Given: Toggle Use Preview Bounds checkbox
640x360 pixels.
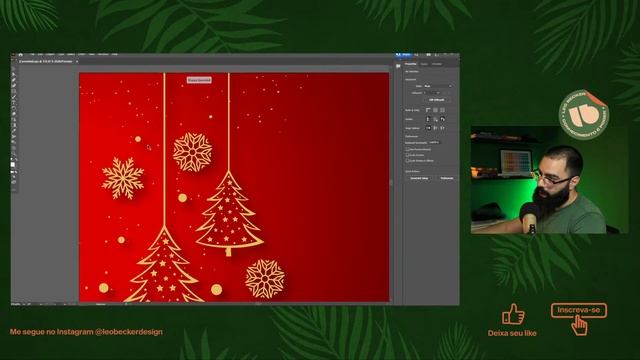Looking at the screenshot, I should coord(407,149).
